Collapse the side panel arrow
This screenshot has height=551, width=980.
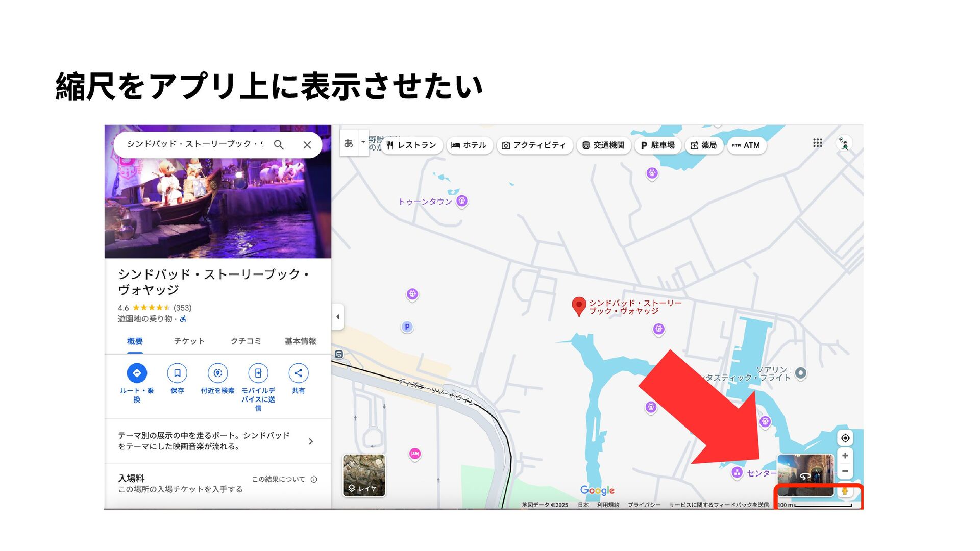click(x=337, y=317)
